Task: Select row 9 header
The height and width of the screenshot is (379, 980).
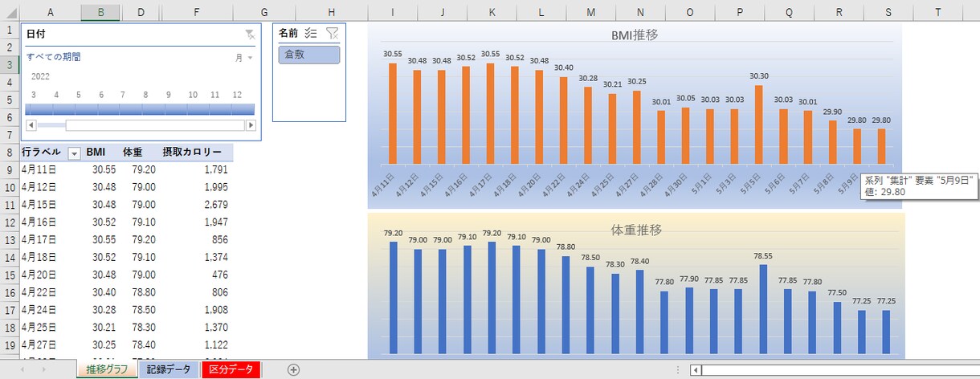Action: coord(10,170)
